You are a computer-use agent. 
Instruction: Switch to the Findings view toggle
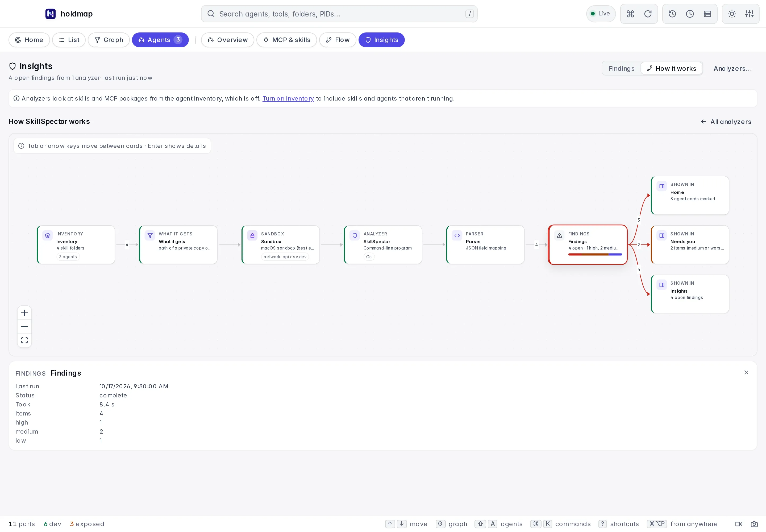point(621,68)
